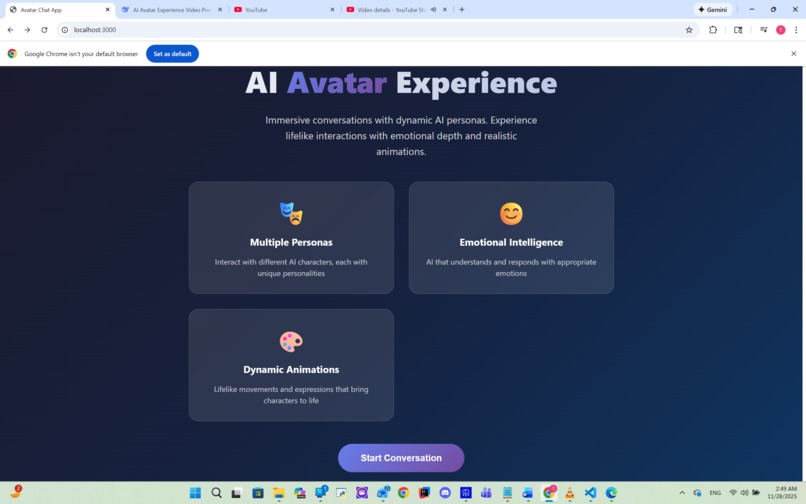Open the clock and date in taskbar
Viewport: 806px width, 504px height.
click(782, 493)
